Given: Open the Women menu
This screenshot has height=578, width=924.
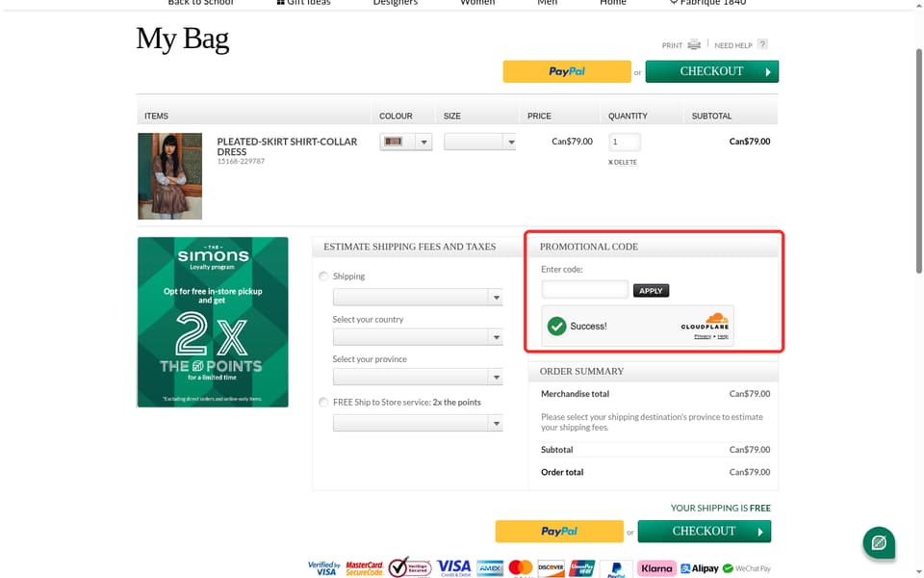Looking at the screenshot, I should click(477, 2).
